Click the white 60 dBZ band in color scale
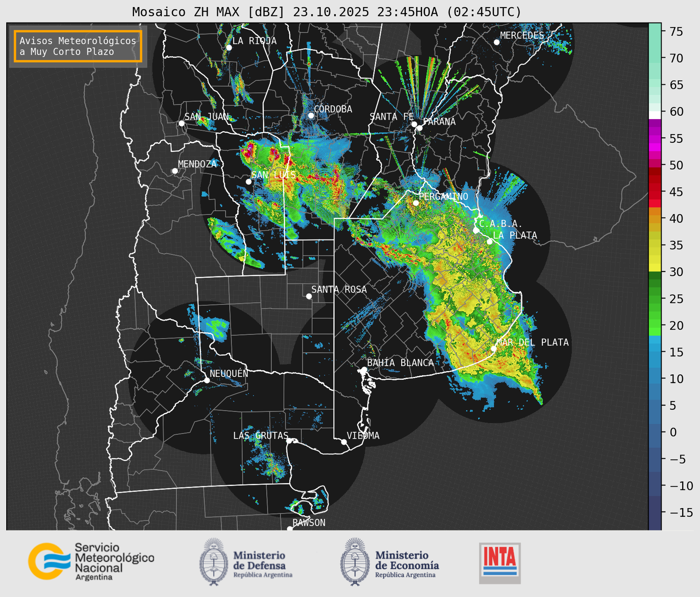 tap(655, 115)
